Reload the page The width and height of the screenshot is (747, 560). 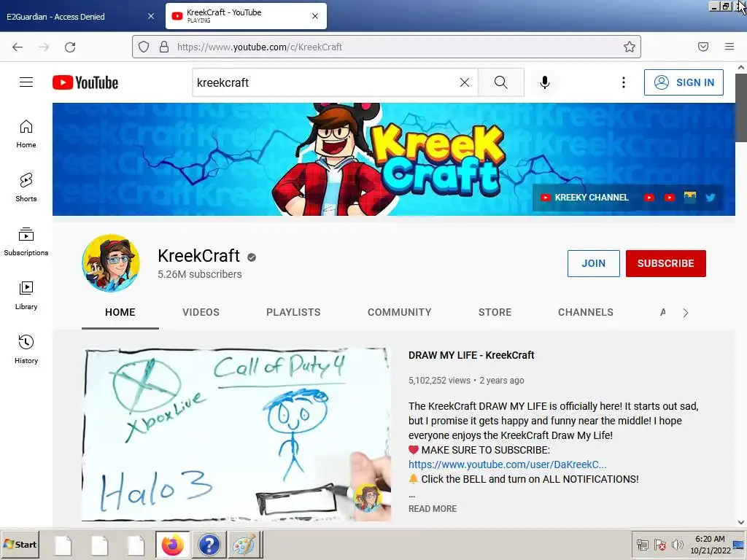click(x=70, y=47)
